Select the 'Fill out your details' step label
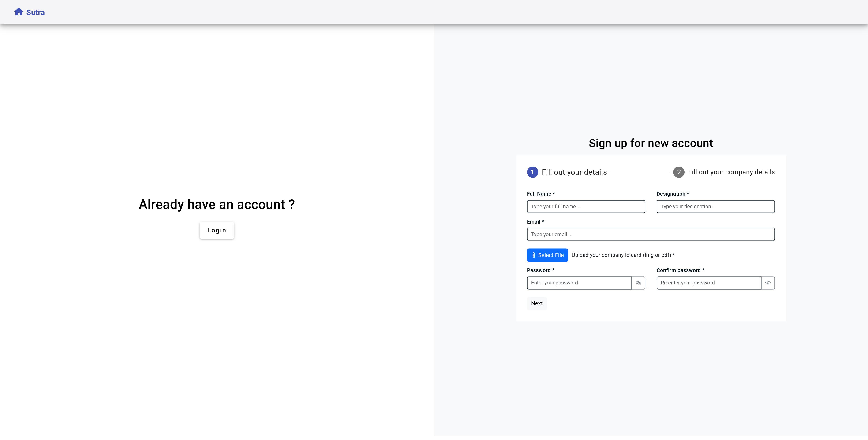This screenshot has width=868, height=440. click(x=574, y=172)
